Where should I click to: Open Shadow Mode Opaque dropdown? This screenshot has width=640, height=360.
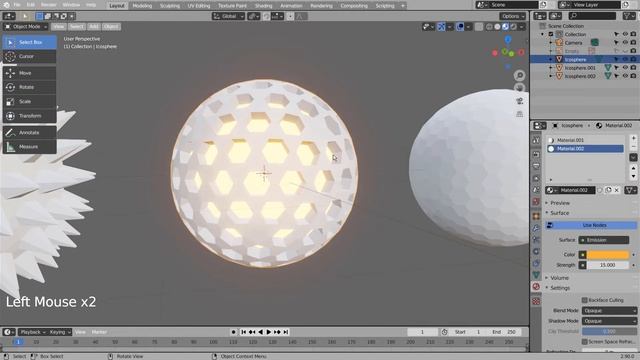pos(609,321)
